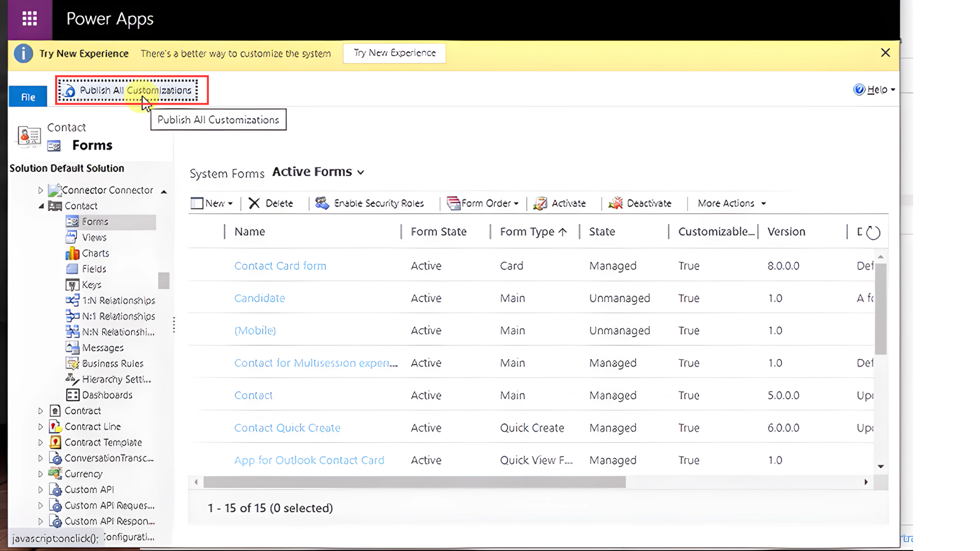Viewport: 980px width, 551px height.
Task: Expand the Currency tree node
Action: tap(40, 474)
